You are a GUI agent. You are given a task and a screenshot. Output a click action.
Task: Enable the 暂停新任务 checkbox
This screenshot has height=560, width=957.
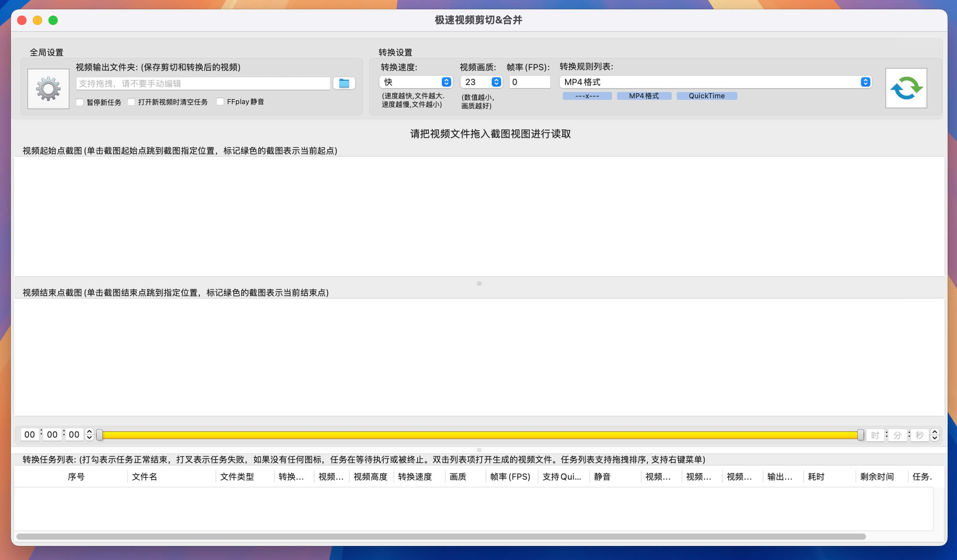click(x=80, y=101)
